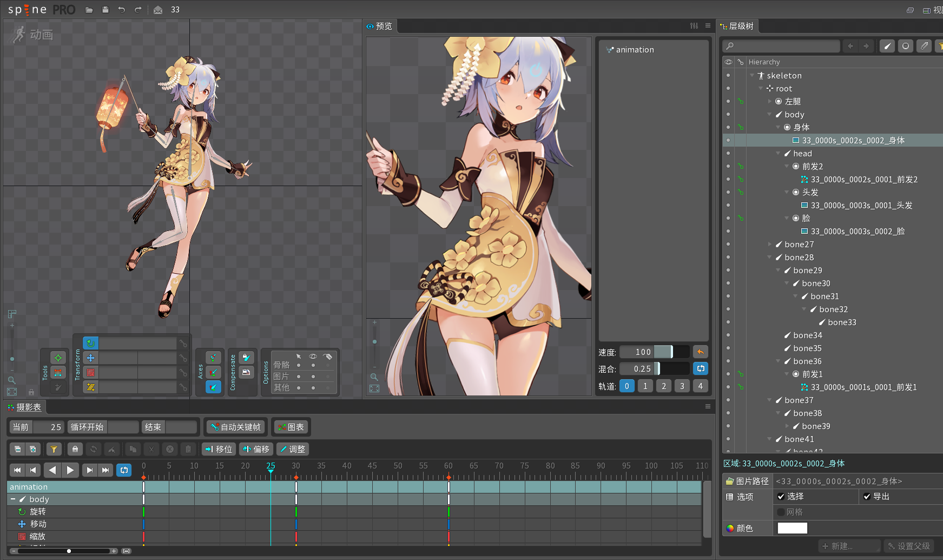
Task: Filter tree by attachments paperclip icon
Action: pos(924,46)
